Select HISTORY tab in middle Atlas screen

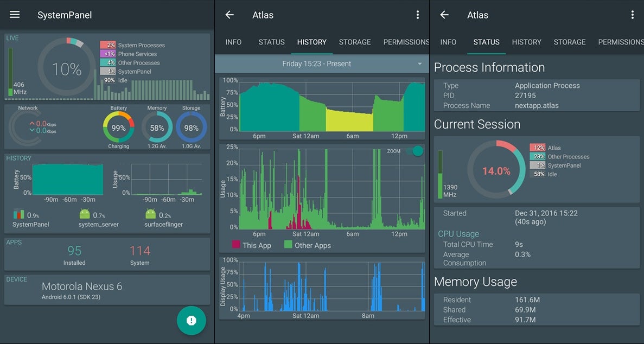(312, 42)
